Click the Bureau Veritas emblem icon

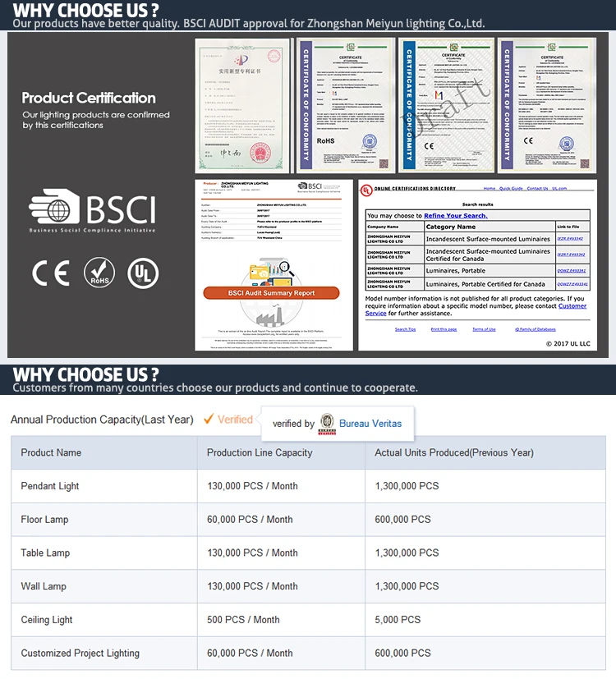(327, 424)
